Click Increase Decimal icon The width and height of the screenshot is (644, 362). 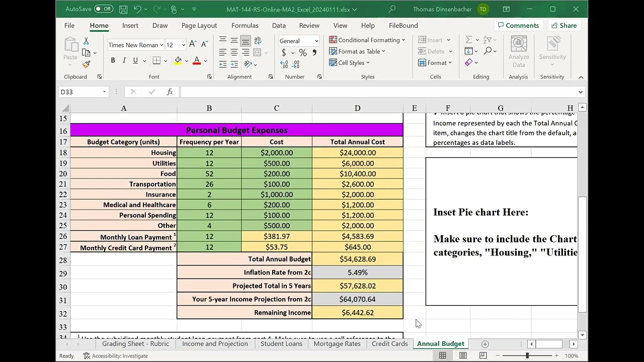coord(284,64)
